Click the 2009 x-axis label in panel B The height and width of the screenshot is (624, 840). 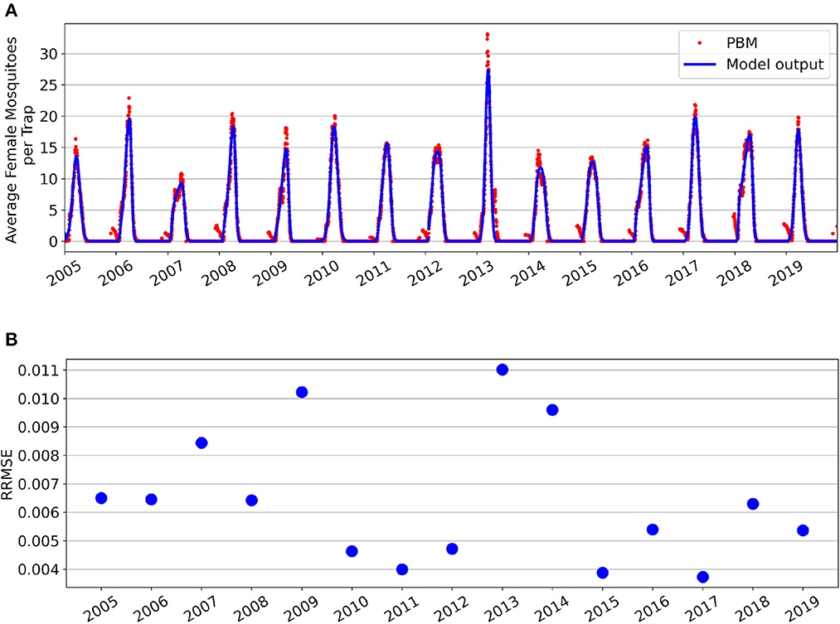(x=300, y=609)
